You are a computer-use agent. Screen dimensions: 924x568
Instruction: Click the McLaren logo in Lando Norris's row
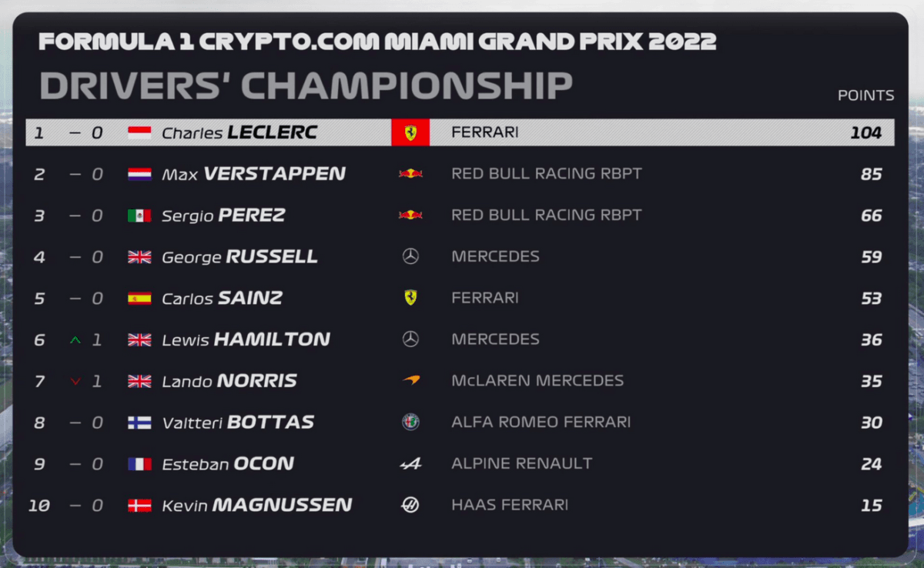click(x=410, y=380)
